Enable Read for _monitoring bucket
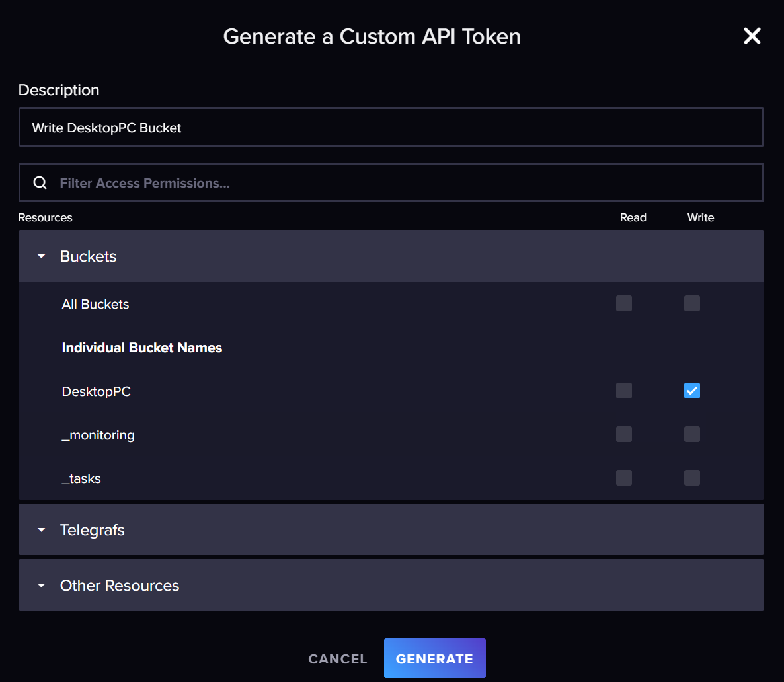 [x=623, y=434]
